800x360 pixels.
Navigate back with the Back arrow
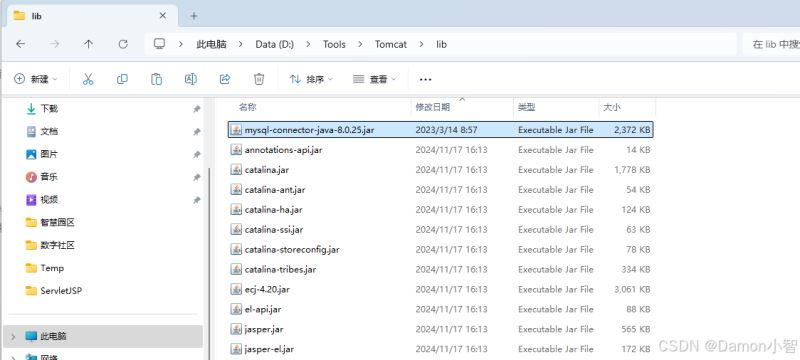click(20, 44)
